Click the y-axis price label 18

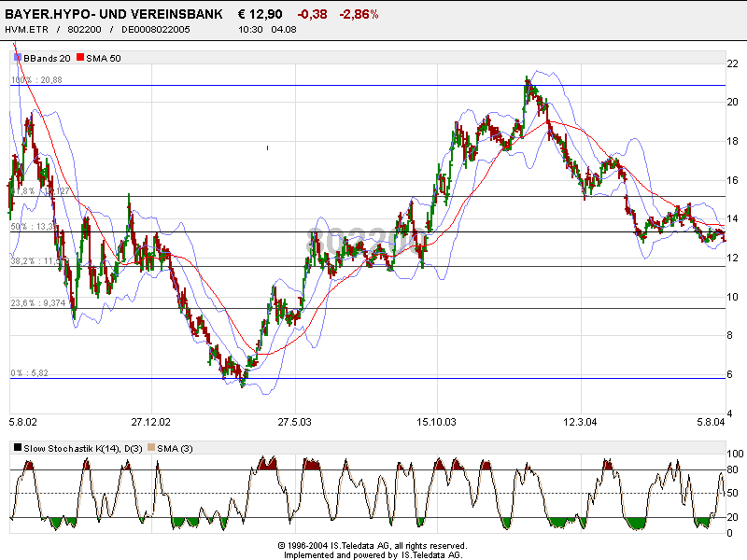click(x=732, y=141)
